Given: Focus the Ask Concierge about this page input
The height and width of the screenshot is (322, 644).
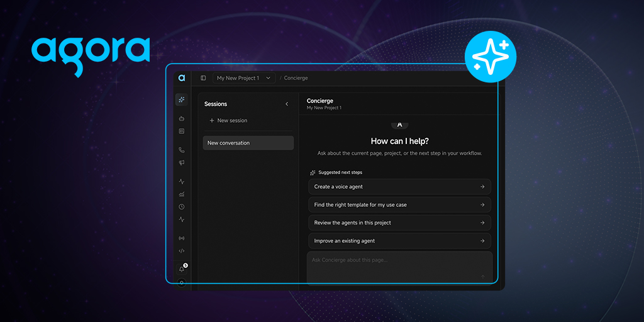Looking at the screenshot, I should (x=399, y=268).
